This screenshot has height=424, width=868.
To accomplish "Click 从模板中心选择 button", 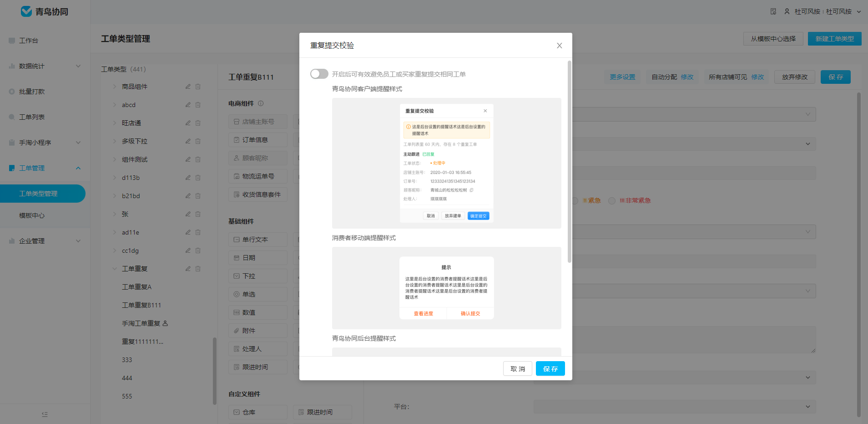I will tap(773, 39).
